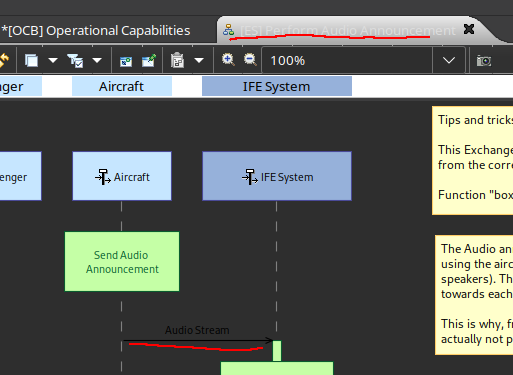Click the green execution bar on the IFE System lifeline
Screen dimensions: 513x375
277,351
